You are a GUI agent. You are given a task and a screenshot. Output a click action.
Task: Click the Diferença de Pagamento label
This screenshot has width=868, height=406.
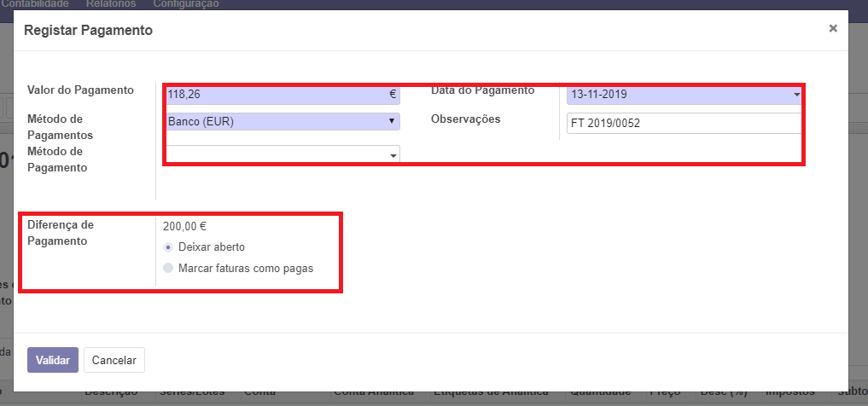click(x=61, y=233)
